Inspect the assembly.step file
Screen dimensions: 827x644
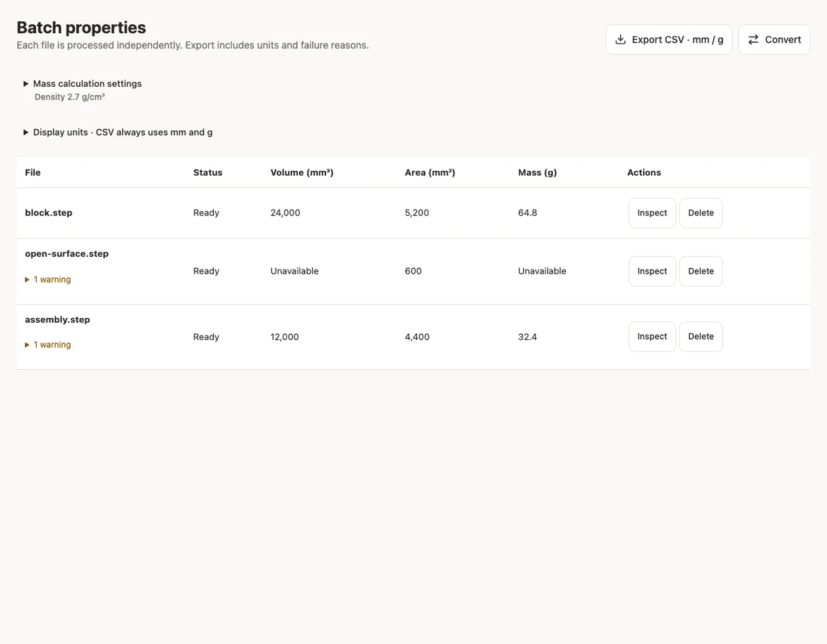652,337
